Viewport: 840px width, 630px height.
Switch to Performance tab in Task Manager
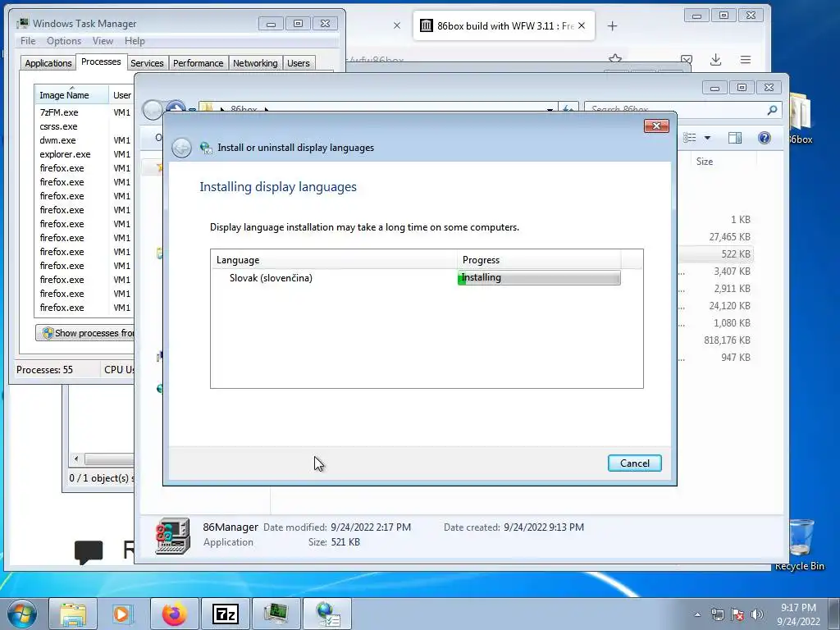tap(198, 63)
